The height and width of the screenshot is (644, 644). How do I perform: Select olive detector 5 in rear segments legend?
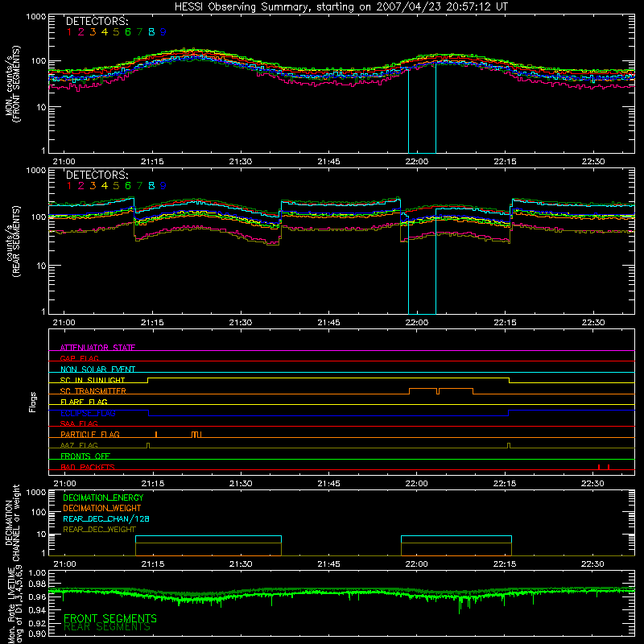(116, 186)
